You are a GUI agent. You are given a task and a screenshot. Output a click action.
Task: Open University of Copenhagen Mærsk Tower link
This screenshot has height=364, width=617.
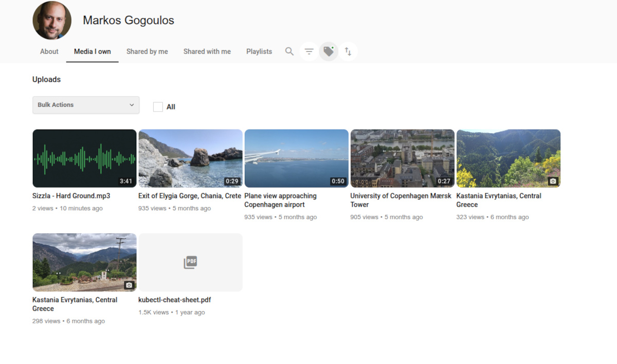point(401,200)
